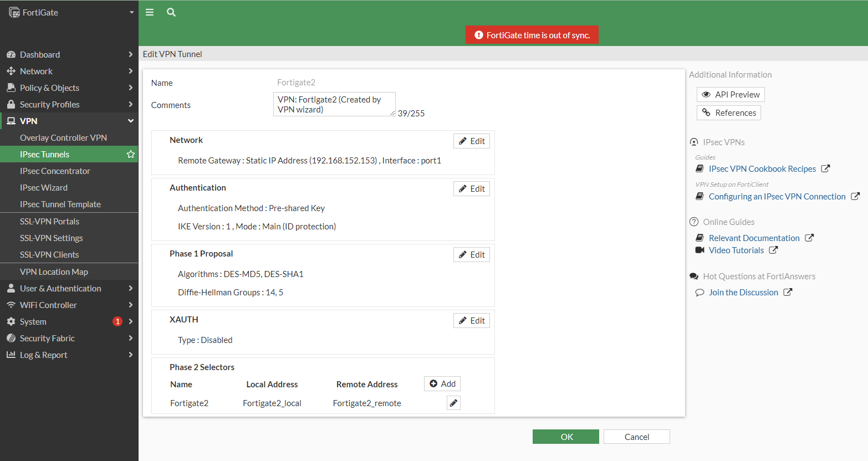Click the Security Profiles lock icon

coord(11,104)
